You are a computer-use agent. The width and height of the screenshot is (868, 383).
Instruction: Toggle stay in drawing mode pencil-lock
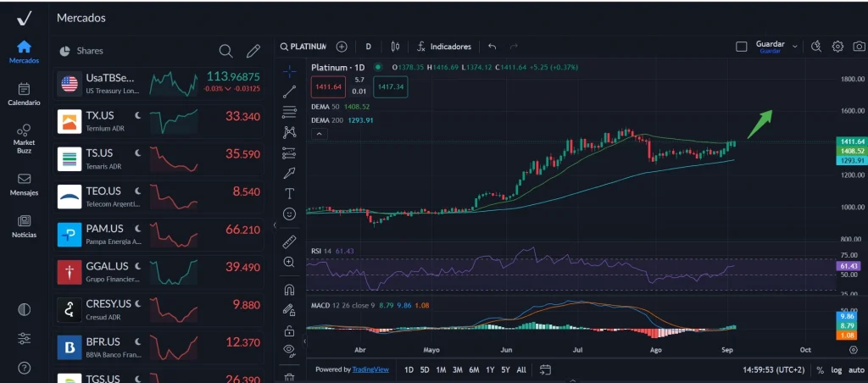click(289, 310)
